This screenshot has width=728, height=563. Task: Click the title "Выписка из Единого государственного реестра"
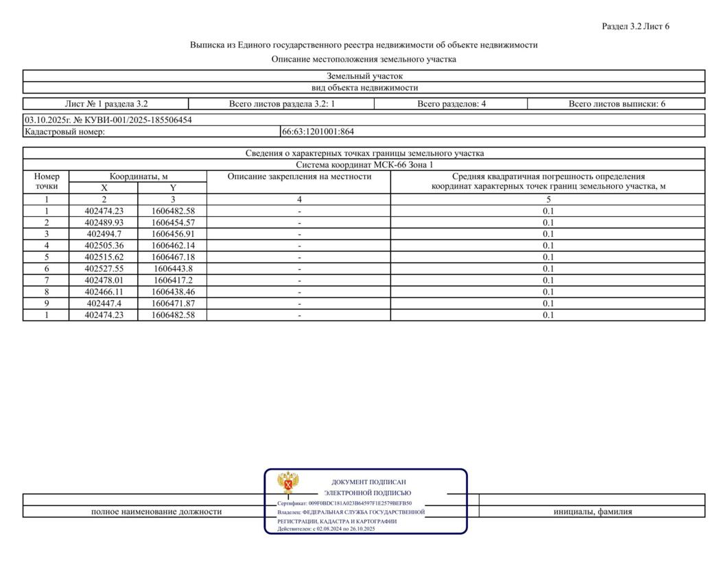[364, 45]
